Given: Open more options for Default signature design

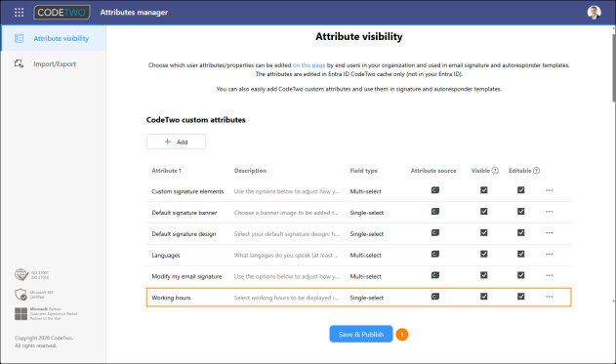Looking at the screenshot, I should click(550, 233).
